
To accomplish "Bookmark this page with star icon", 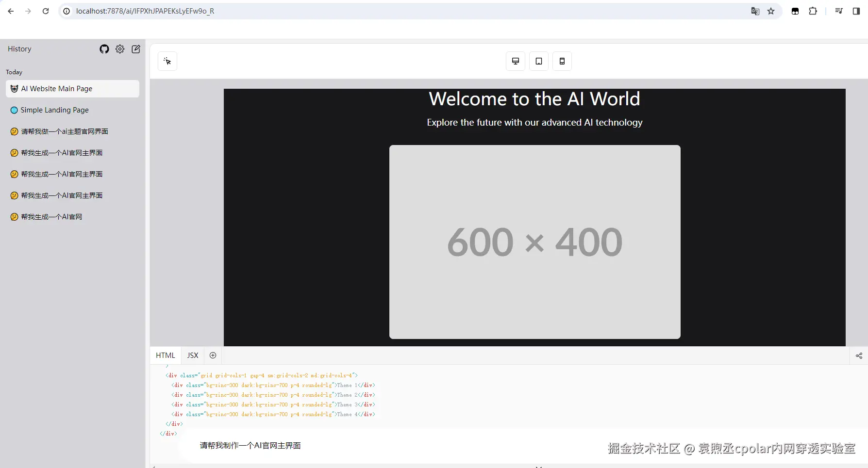I will coord(771,11).
